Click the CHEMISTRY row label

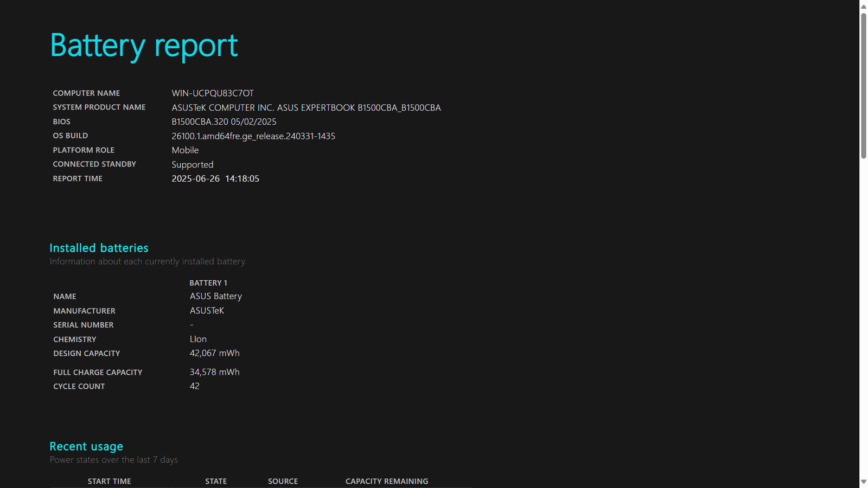tap(75, 339)
